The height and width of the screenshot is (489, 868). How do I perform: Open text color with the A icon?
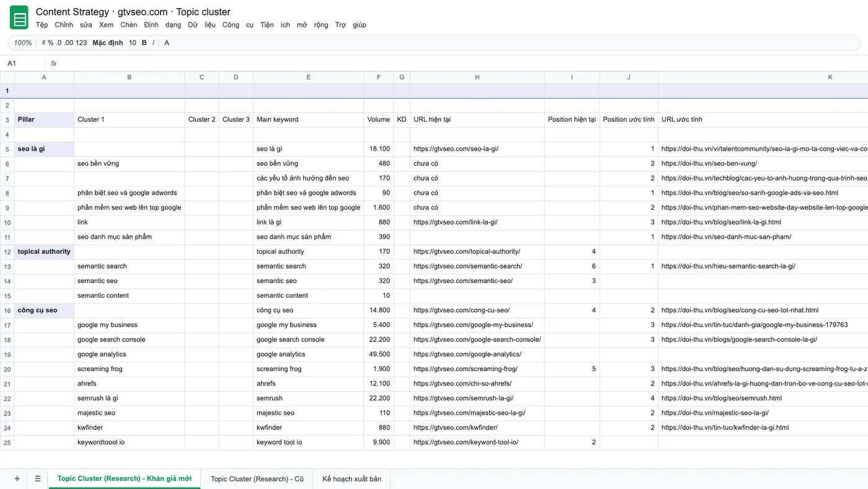coord(167,43)
